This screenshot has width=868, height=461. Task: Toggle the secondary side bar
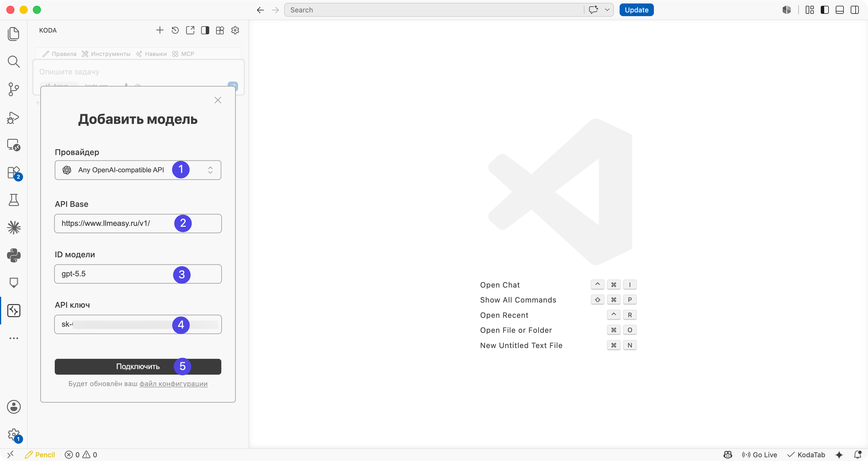pos(854,10)
